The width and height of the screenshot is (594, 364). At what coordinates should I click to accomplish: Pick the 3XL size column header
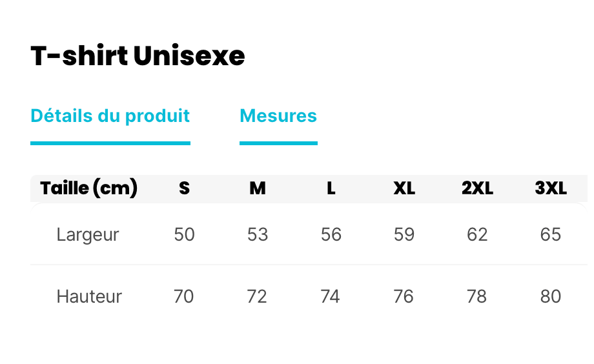point(551,188)
